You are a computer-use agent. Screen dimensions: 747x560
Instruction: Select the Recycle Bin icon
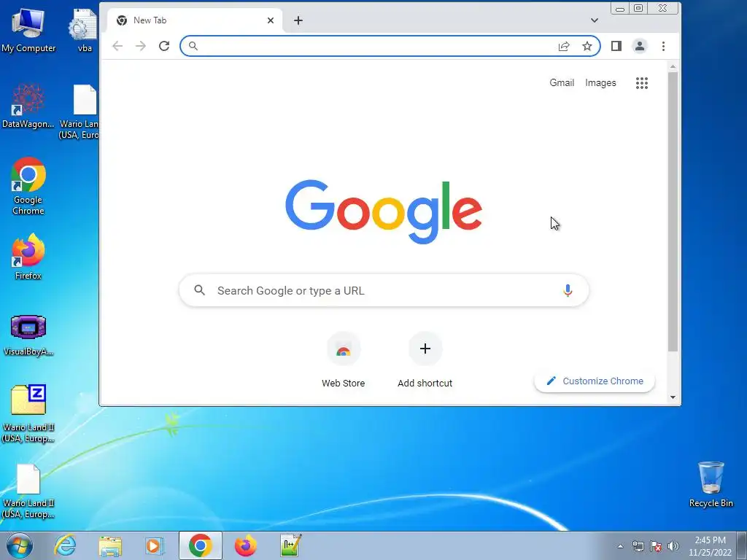(x=711, y=484)
